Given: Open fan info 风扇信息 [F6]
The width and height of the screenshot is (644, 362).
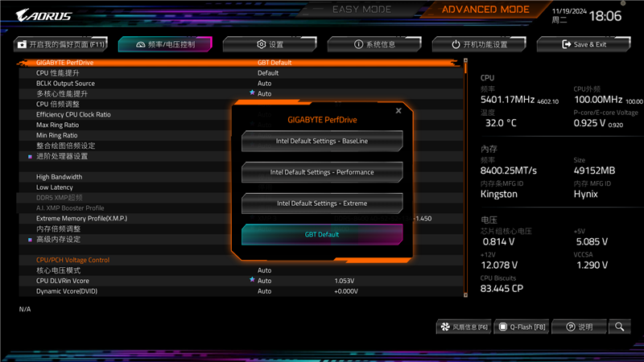Looking at the screenshot, I should click(x=464, y=327).
